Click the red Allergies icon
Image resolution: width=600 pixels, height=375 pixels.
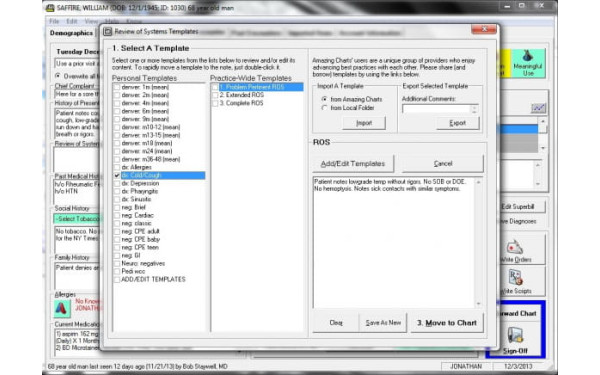(x=62, y=308)
